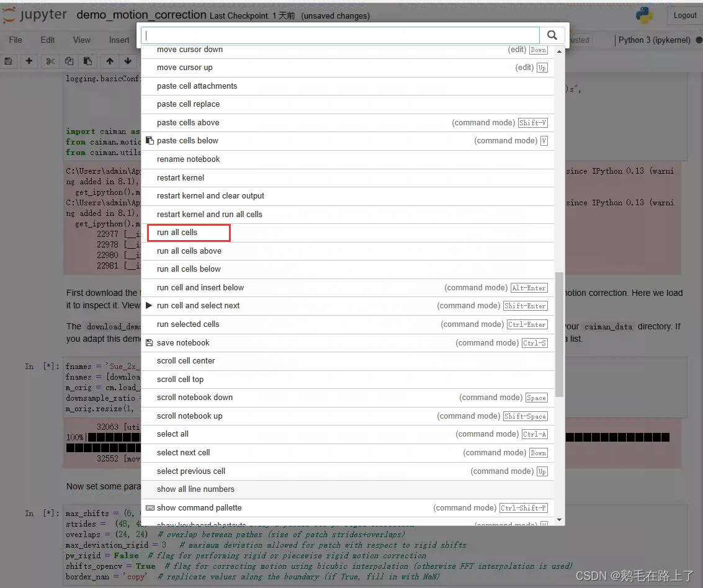Select the select next cell command
703x588 pixels.
point(347,453)
